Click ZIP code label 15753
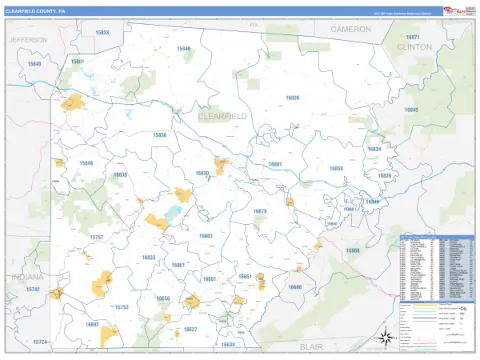Screen dimensions: 480x360 point(122,307)
